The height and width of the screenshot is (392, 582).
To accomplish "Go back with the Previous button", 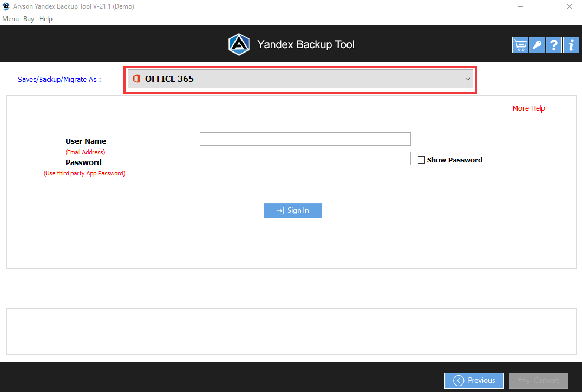I will point(474,381).
